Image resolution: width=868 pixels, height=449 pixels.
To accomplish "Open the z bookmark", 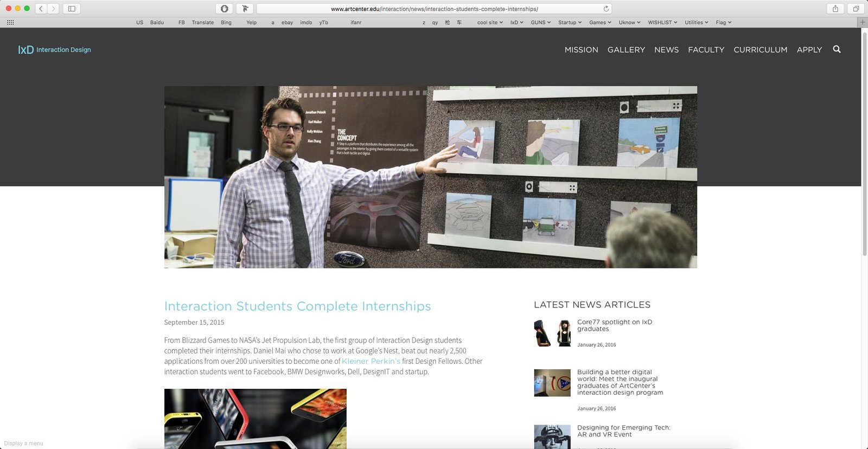I will (424, 22).
